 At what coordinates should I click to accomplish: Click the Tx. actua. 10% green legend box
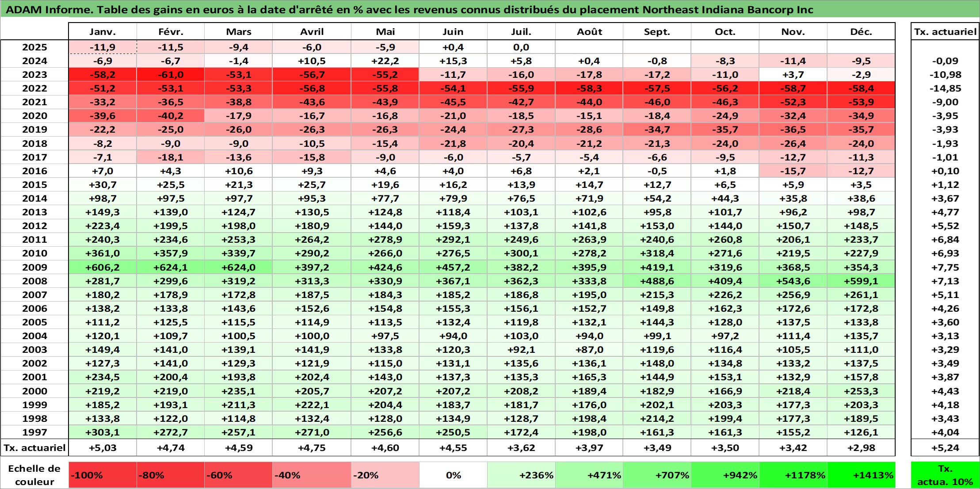coord(945,475)
